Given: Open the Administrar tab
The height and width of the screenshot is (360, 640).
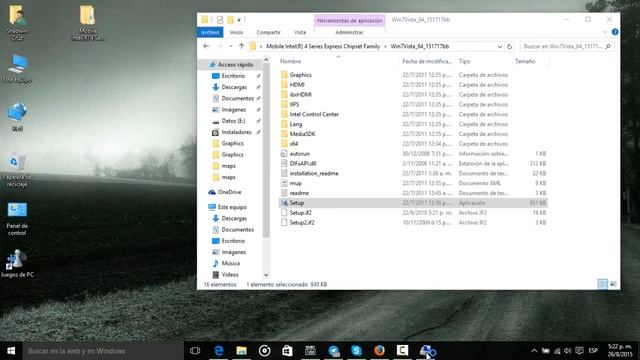Looking at the screenshot, I should 349,32.
